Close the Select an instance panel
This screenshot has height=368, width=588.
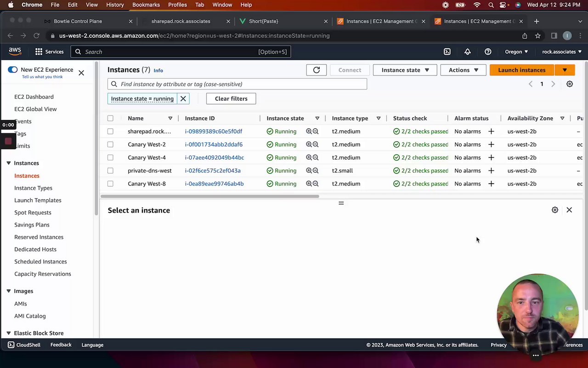[x=569, y=210]
